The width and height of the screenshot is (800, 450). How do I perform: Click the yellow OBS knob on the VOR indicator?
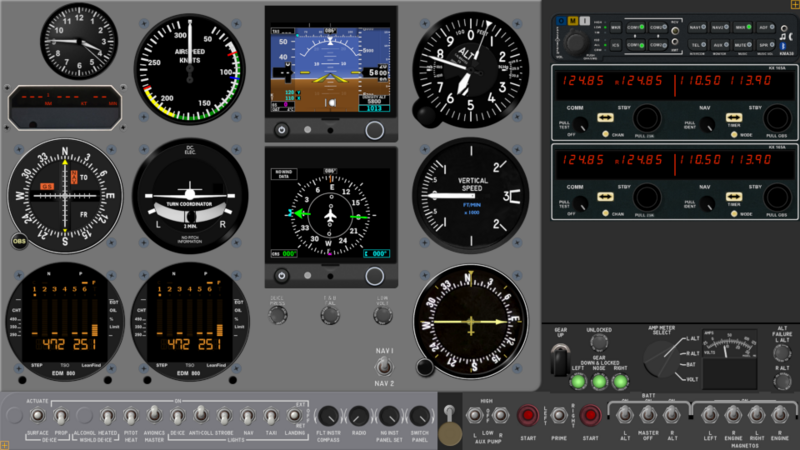pos(19,241)
